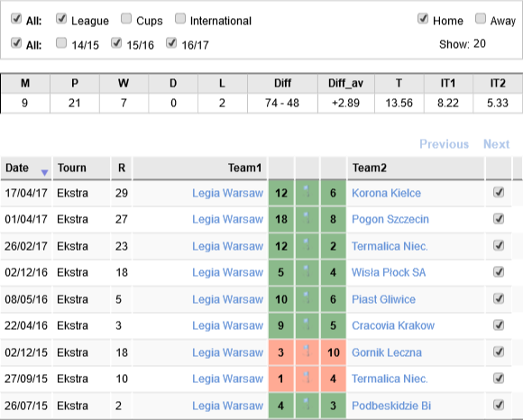
Task: Click the flag icon in Podbeskidzie Bi row
Action: [x=307, y=405]
